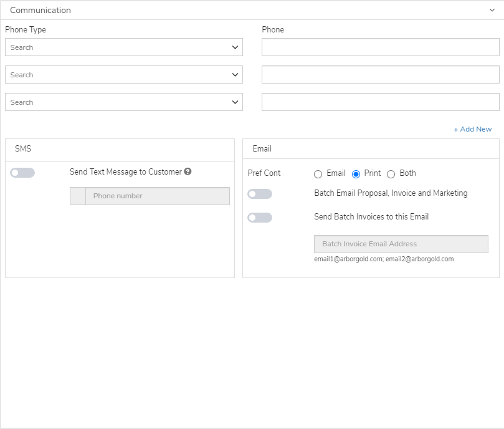Image resolution: width=504 pixels, height=429 pixels.
Task: Choose the Both preferred contact option
Action: click(x=391, y=174)
